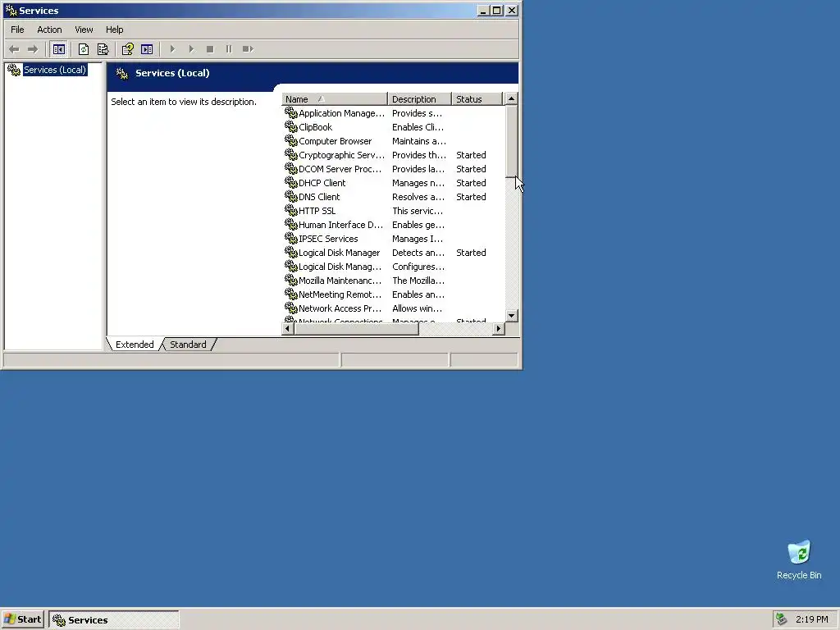Viewport: 840px width, 630px height.
Task: Click the Services title bar gear icon
Action: pos(11,10)
